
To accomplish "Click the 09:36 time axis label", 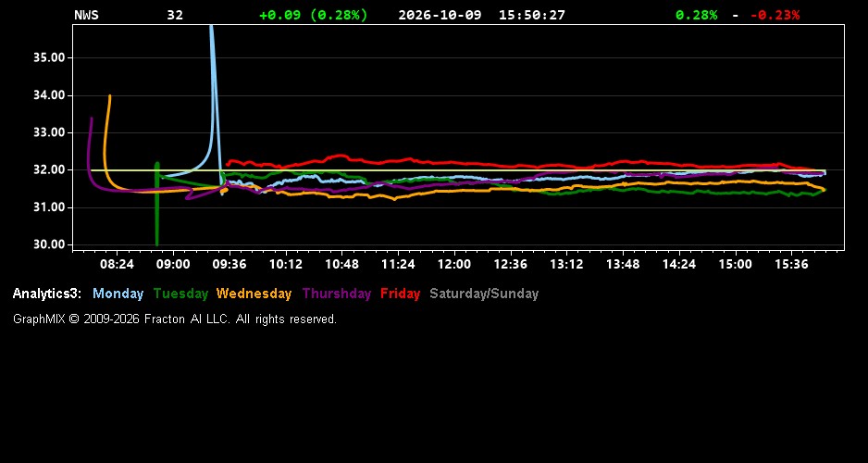I will [229, 264].
